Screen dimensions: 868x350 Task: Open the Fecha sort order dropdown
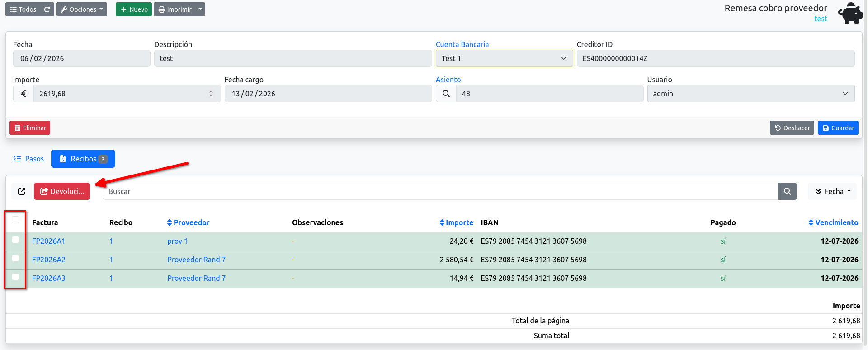pos(832,191)
